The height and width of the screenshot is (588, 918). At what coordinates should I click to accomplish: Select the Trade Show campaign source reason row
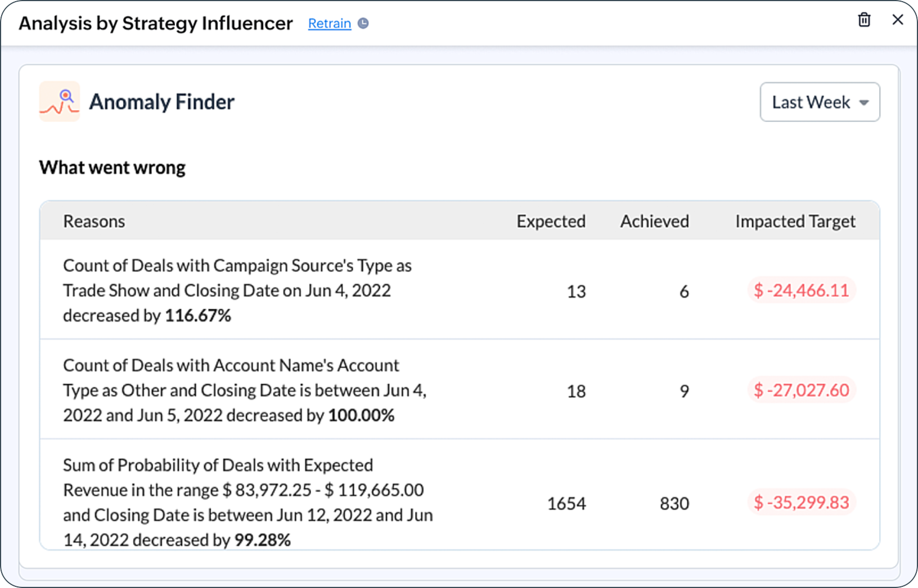tap(237, 291)
